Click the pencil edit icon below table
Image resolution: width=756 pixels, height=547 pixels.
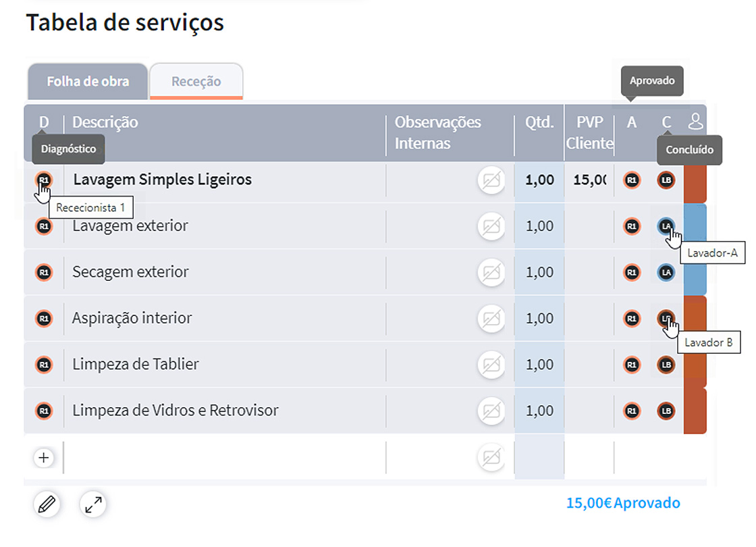pos(46,504)
